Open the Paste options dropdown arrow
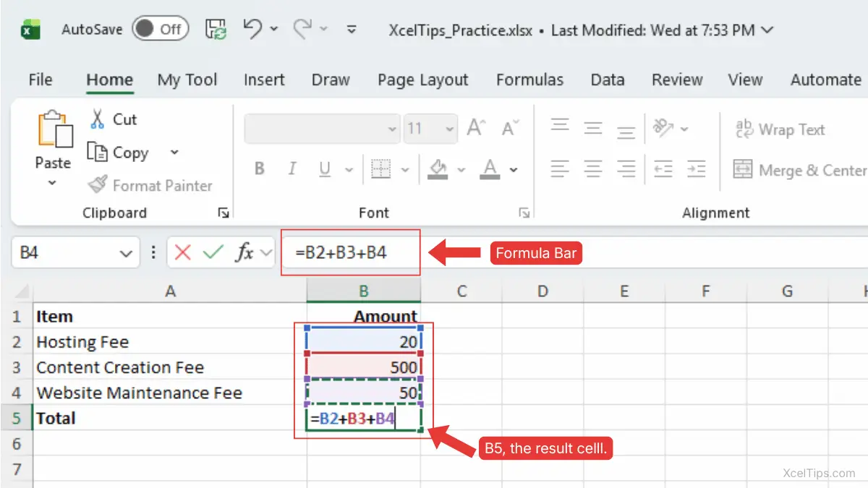Viewport: 868px width, 488px height. point(52,184)
